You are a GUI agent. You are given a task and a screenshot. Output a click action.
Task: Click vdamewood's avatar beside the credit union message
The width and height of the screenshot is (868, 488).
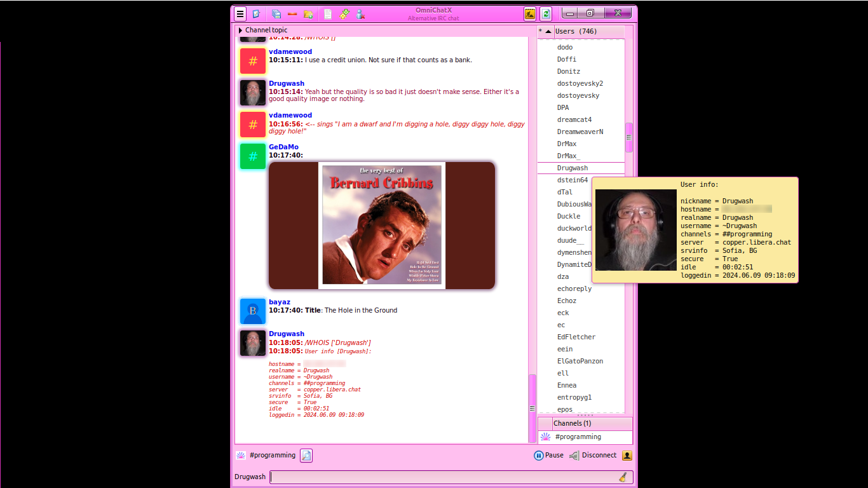coord(253,61)
